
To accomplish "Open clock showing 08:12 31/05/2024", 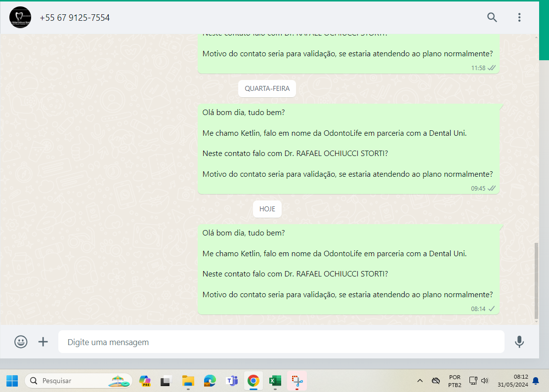I will coord(512,381).
